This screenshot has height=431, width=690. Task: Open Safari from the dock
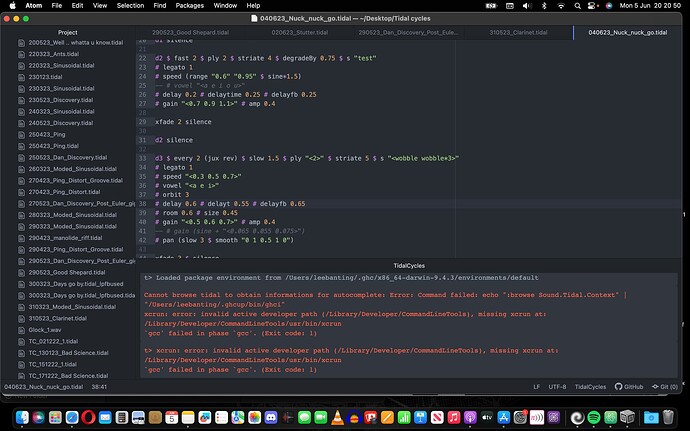(x=72, y=417)
